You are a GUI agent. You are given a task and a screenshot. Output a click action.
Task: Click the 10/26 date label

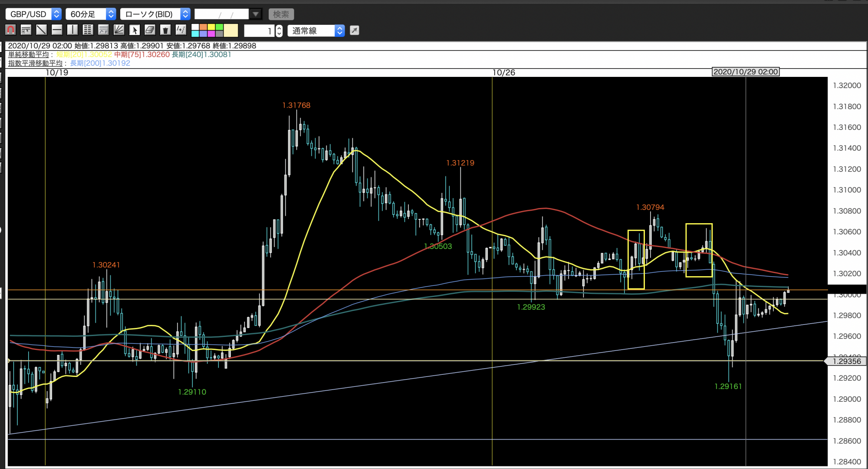point(503,73)
